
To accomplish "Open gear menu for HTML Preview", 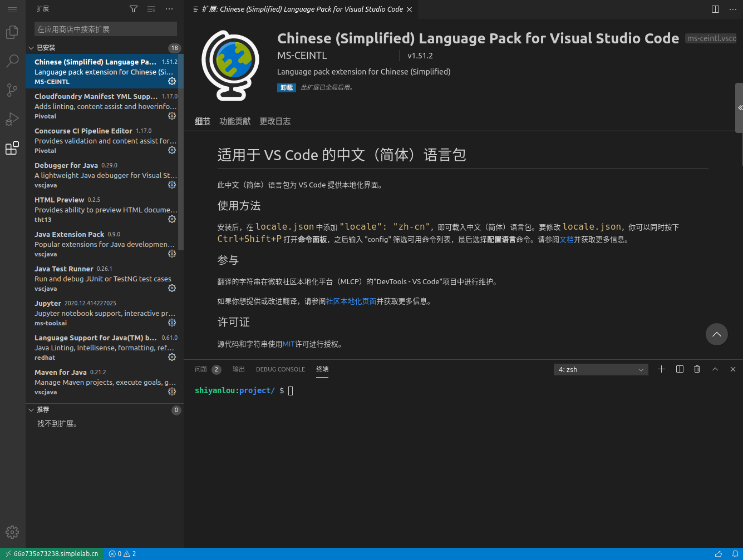I will 172,219.
